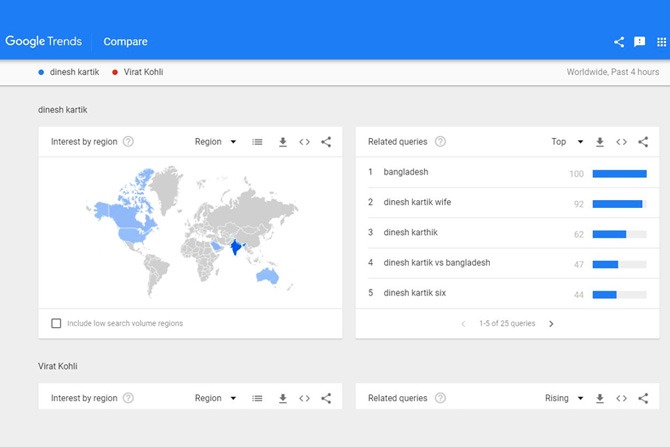Open the Region dropdown in dinesh kartik panel
The image size is (670, 447).
[x=215, y=141]
